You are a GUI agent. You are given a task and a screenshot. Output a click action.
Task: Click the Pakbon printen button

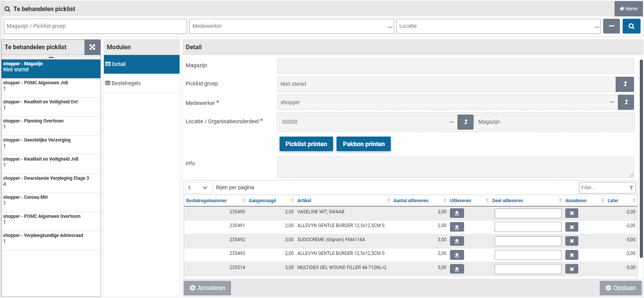pos(363,144)
